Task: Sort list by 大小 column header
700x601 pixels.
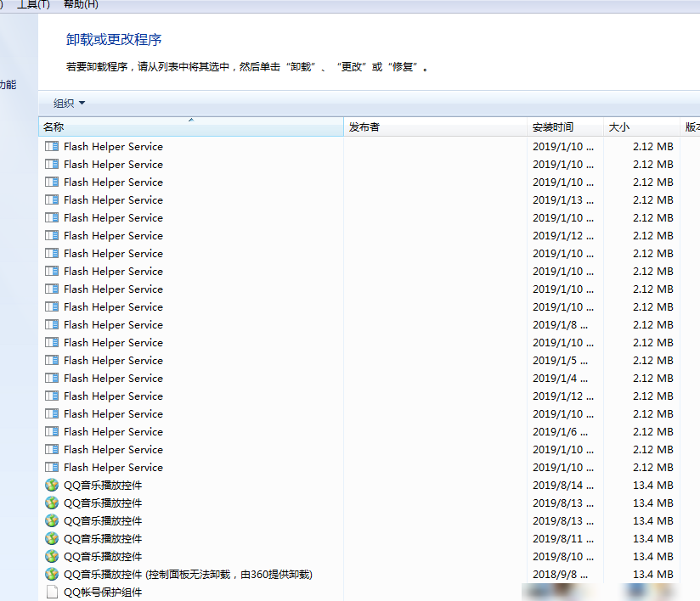Action: pyautogui.click(x=641, y=126)
